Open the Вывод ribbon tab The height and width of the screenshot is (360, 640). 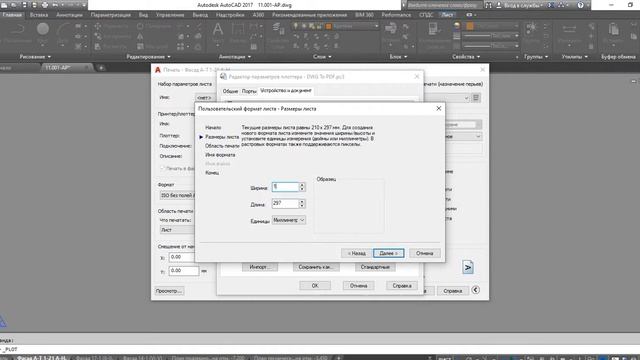coord(200,15)
